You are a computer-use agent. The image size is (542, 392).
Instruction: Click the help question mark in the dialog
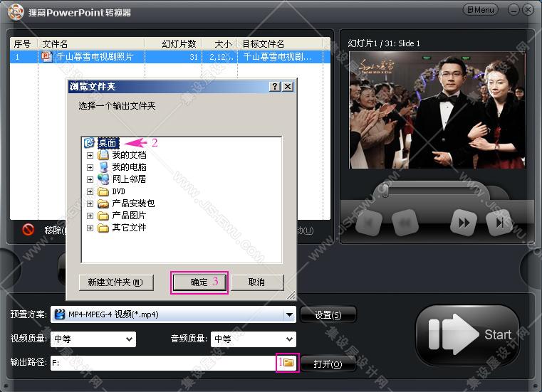tap(275, 86)
